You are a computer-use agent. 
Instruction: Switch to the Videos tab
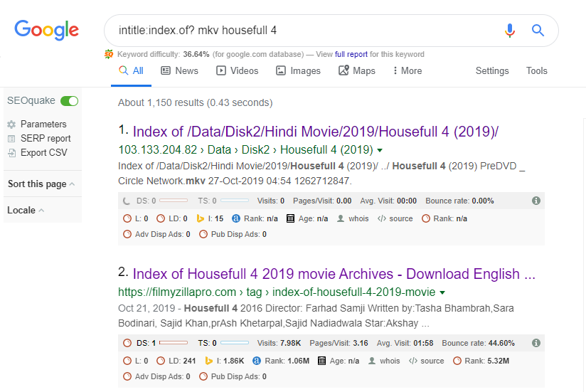point(238,70)
